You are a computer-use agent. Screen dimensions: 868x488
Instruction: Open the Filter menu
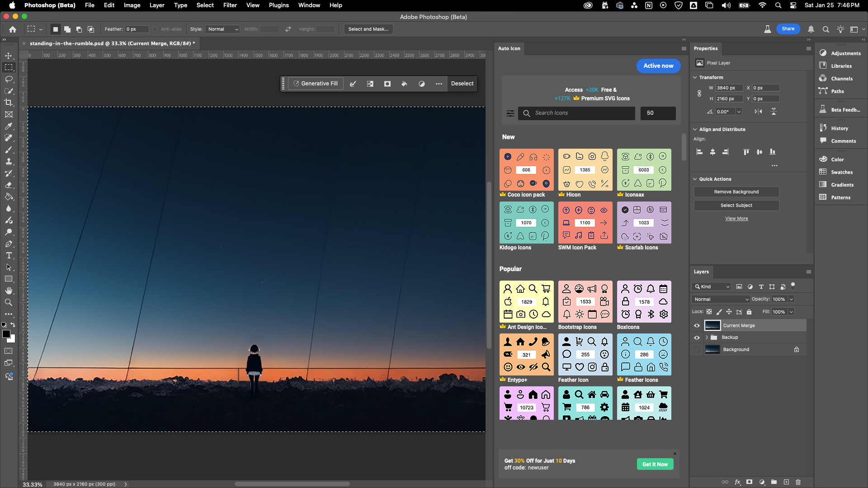pyautogui.click(x=230, y=5)
